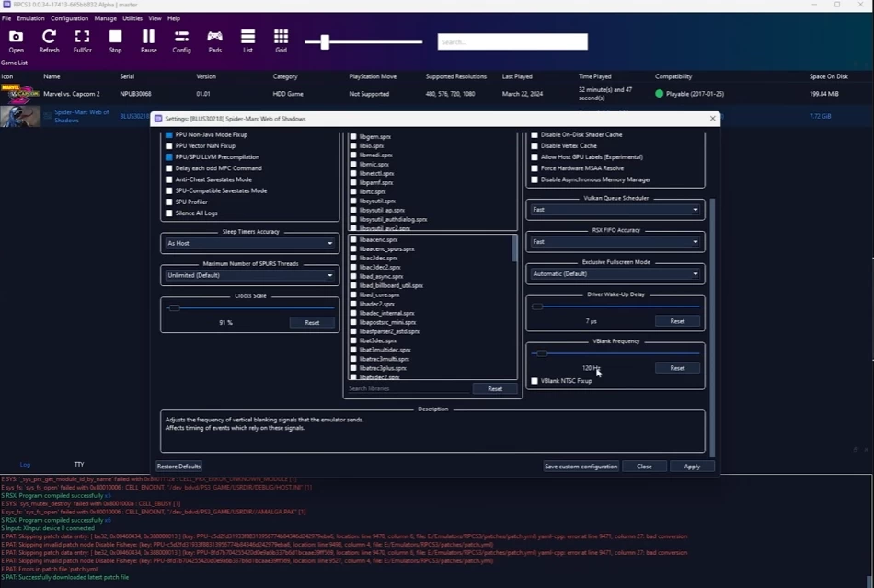
Task: Click the Open toolbar icon
Action: pyautogui.click(x=16, y=40)
